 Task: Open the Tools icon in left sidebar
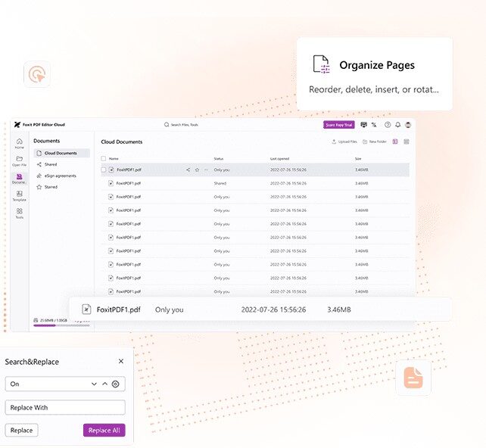click(19, 213)
